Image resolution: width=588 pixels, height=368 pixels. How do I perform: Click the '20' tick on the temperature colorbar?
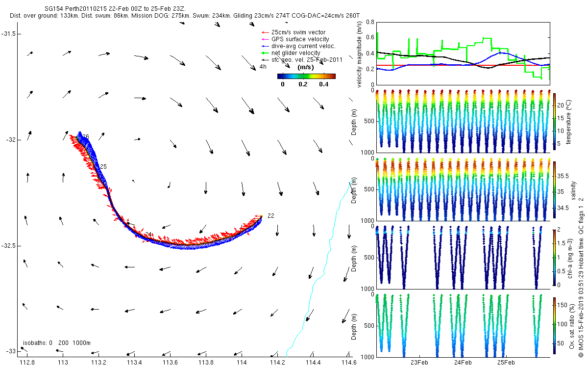(x=561, y=105)
